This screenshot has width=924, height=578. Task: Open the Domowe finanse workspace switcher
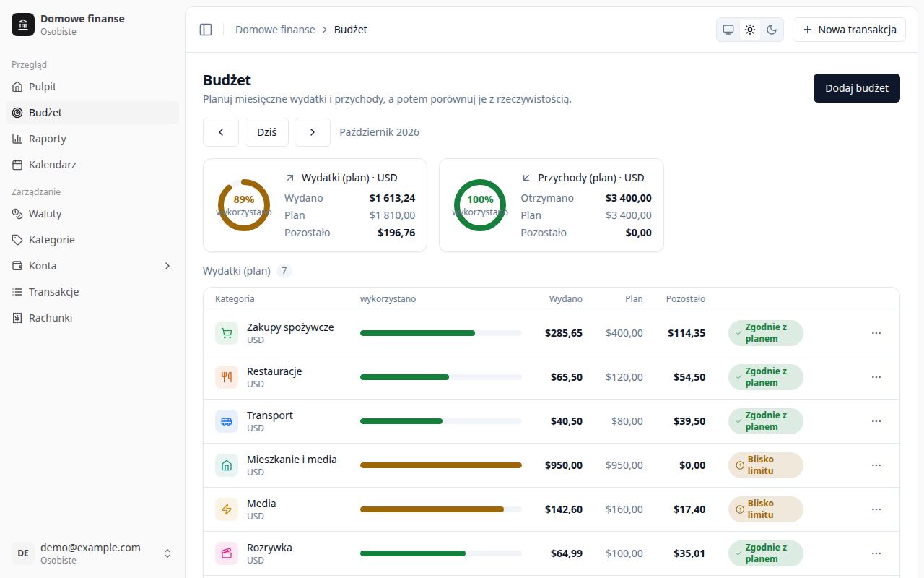92,25
